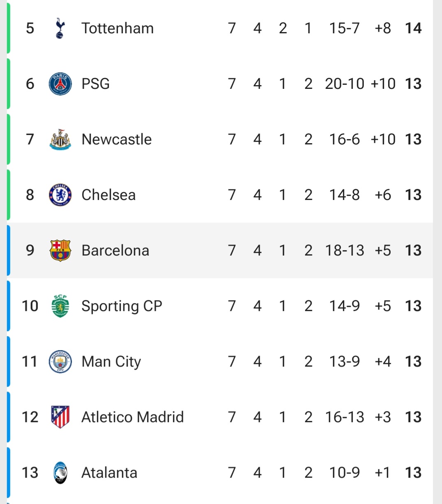The height and width of the screenshot is (504, 442).
Task: Open the Chelsea badge icon
Action: pyautogui.click(x=60, y=195)
